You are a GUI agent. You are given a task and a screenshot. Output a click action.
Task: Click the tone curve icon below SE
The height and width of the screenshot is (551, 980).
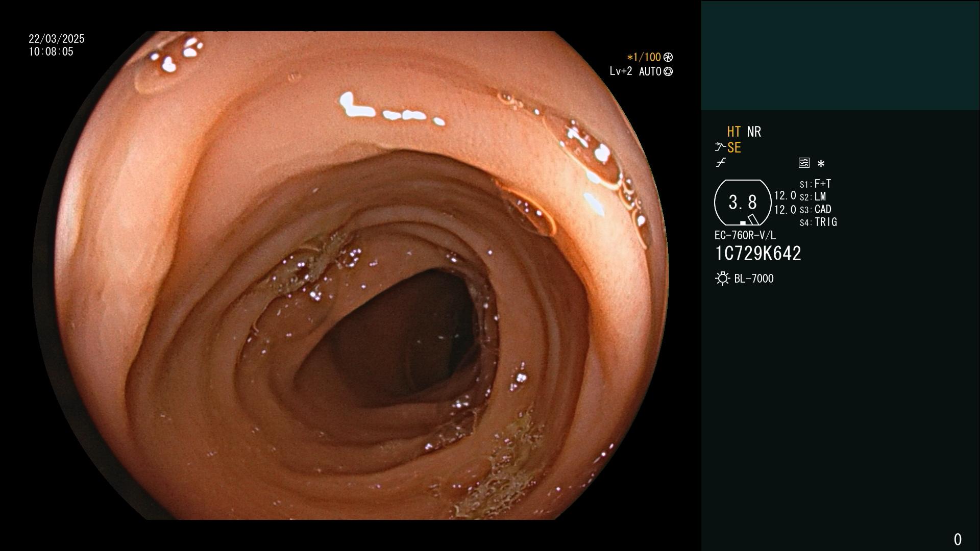pos(721,163)
